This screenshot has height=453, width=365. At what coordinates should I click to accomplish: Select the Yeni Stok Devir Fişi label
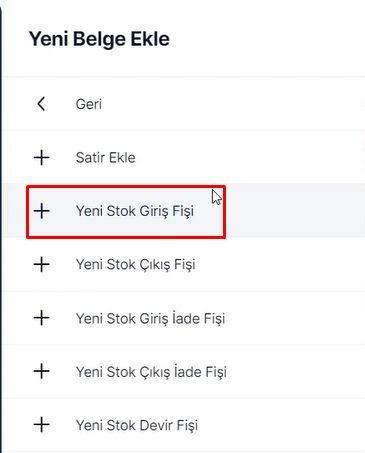(137, 425)
